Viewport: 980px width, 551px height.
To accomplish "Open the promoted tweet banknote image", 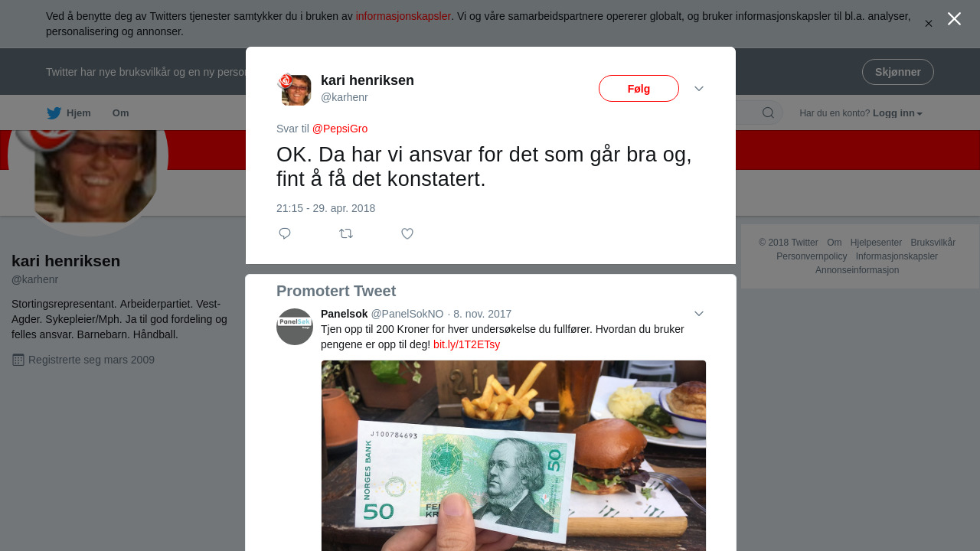I will tap(514, 455).
